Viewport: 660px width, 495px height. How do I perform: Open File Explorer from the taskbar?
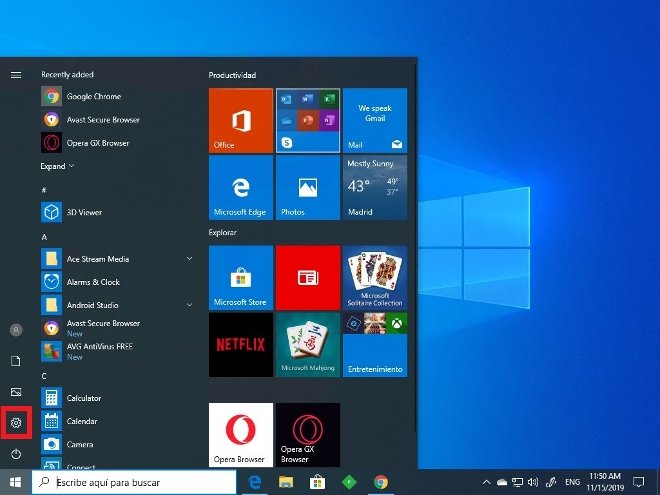(286, 482)
